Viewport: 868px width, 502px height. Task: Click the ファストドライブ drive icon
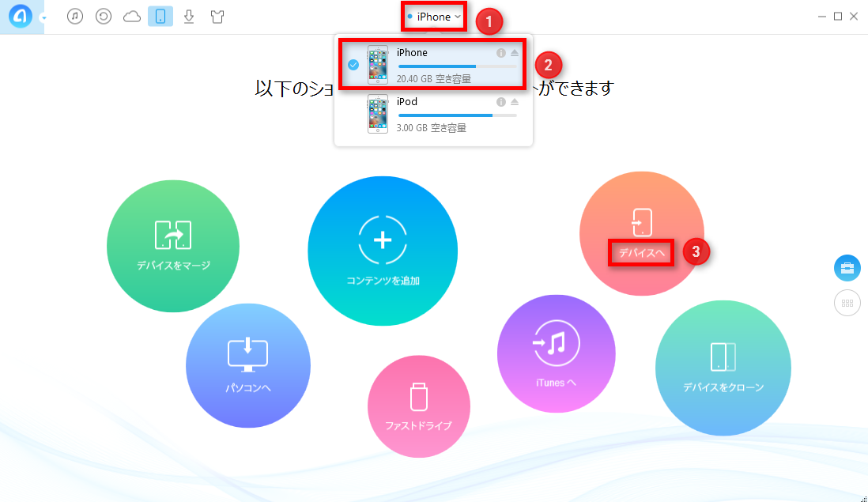(x=418, y=396)
